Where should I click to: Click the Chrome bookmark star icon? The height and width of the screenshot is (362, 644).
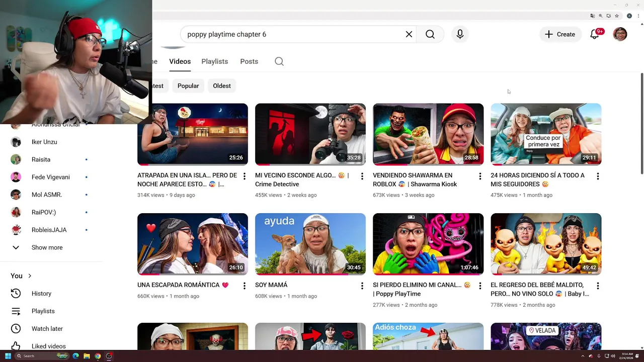(617, 16)
